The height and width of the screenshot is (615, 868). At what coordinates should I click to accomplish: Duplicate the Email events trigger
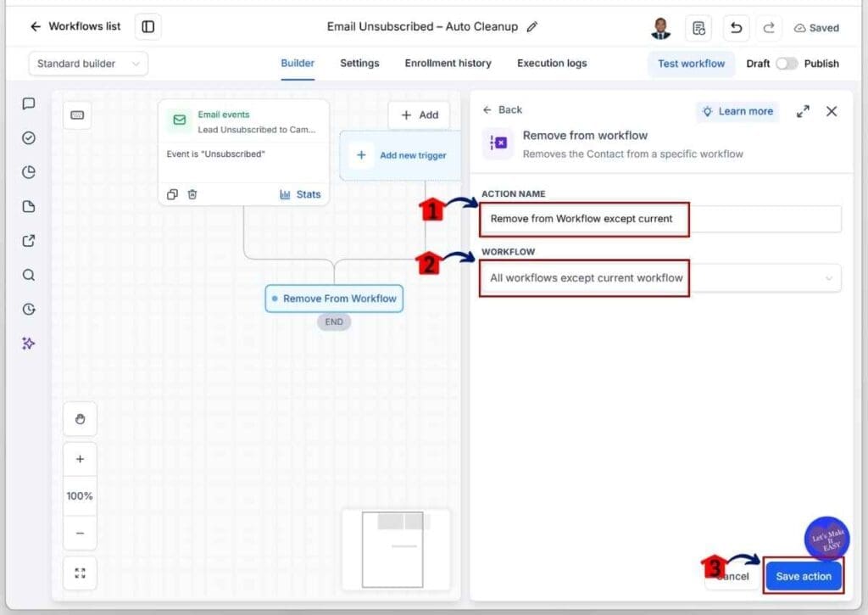[x=172, y=194]
